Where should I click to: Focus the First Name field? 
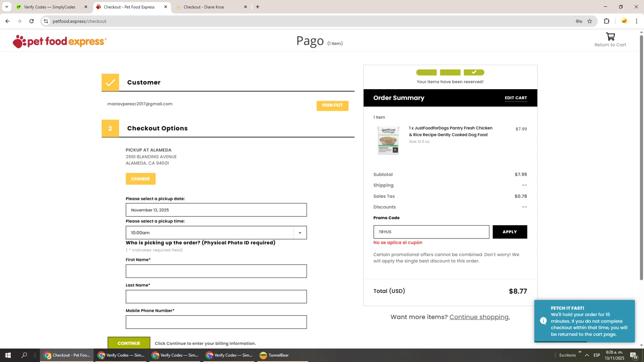216,271
